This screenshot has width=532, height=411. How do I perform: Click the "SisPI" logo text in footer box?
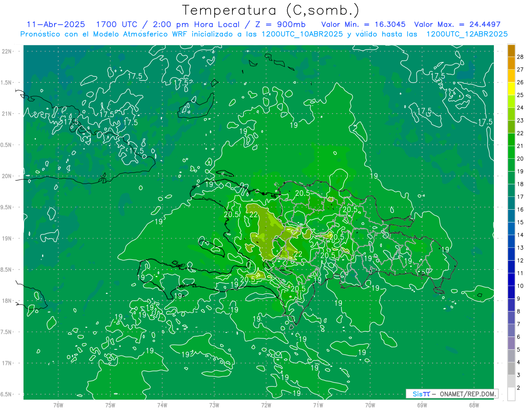pos(421,394)
